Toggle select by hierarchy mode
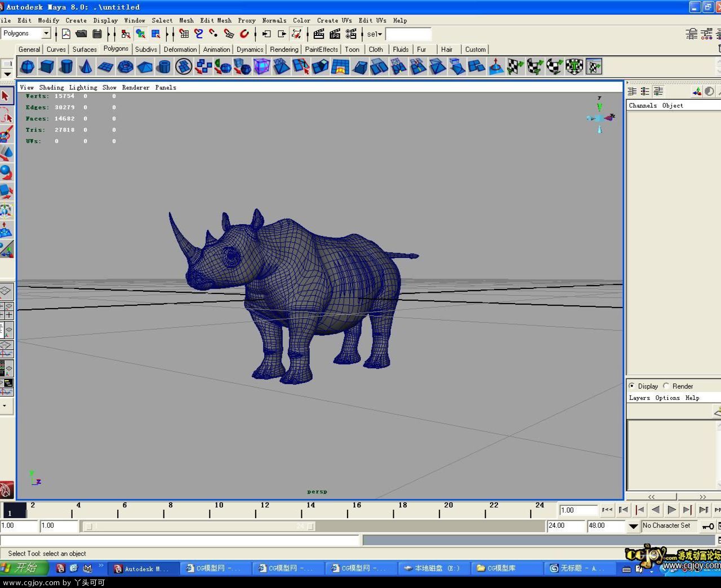 [x=125, y=34]
